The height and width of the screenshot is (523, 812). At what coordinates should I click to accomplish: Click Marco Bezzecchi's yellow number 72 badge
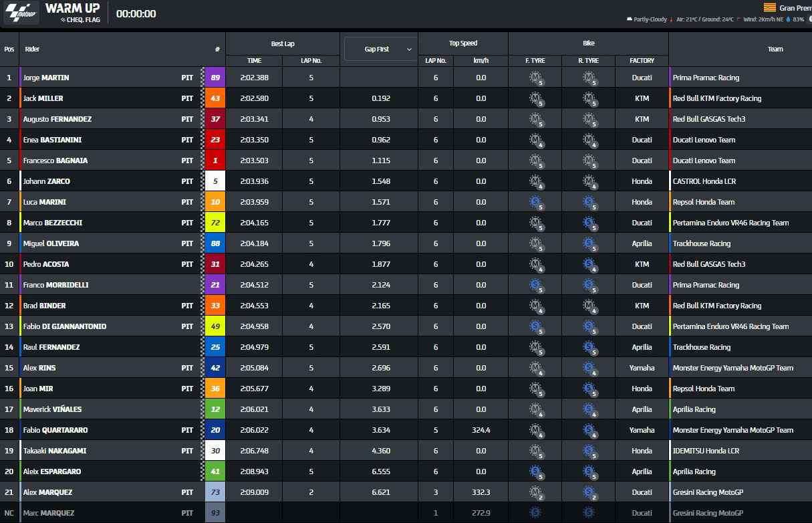215,223
